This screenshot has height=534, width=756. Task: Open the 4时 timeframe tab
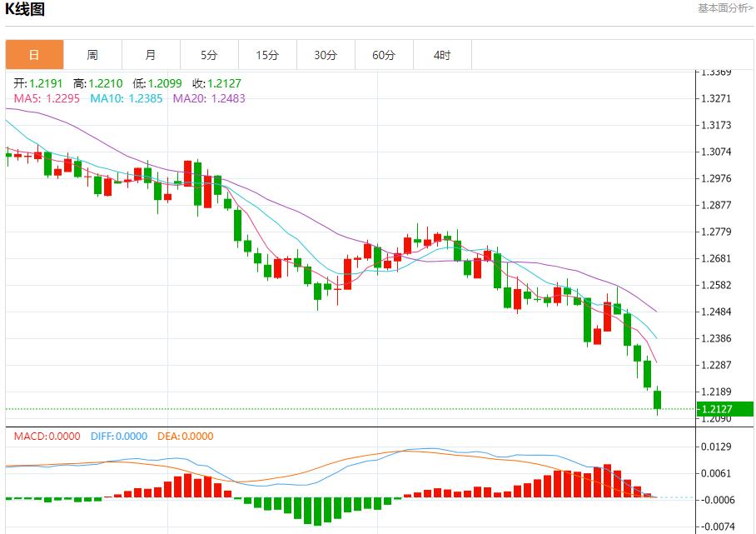[x=442, y=54]
